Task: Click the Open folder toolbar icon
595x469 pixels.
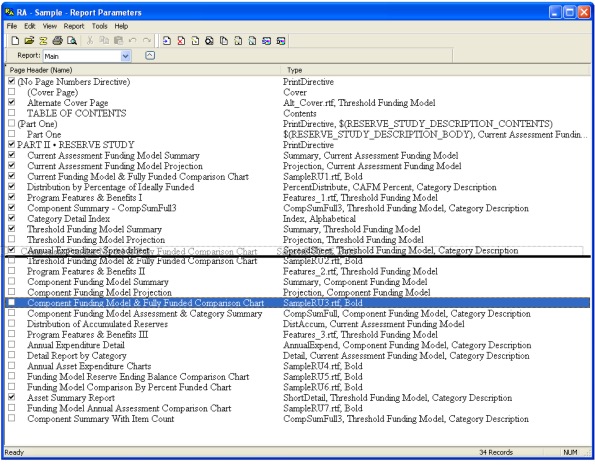Action: click(29, 41)
